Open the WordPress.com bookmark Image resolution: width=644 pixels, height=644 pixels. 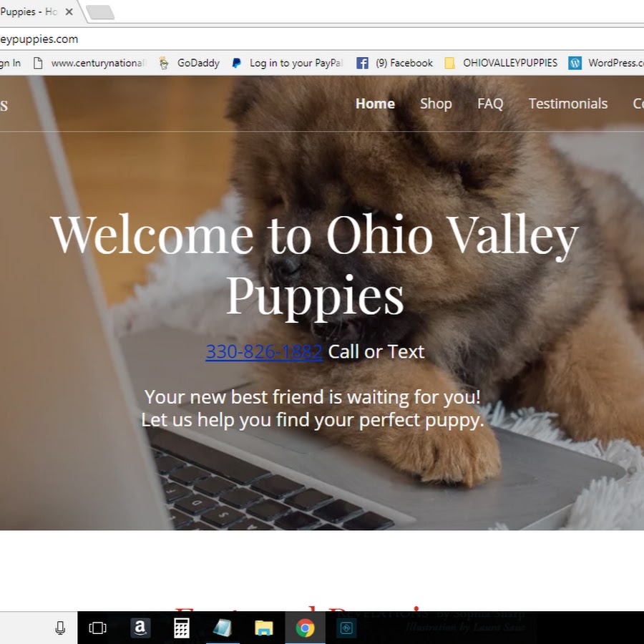pyautogui.click(x=606, y=63)
